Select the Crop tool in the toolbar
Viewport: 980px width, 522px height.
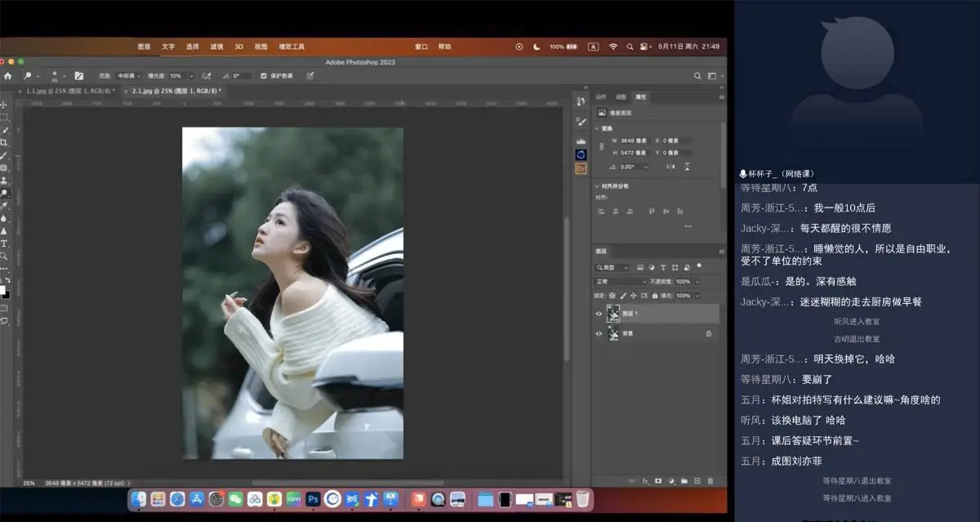4,142
